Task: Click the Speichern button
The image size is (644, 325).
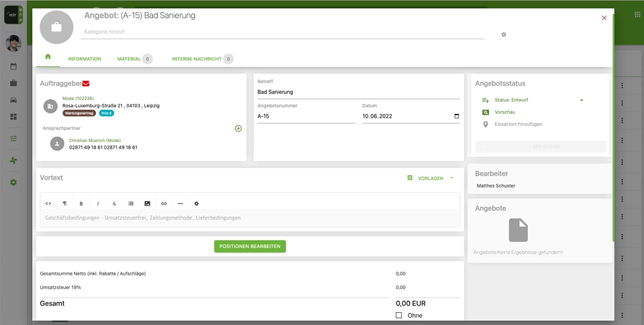Action: [541, 147]
